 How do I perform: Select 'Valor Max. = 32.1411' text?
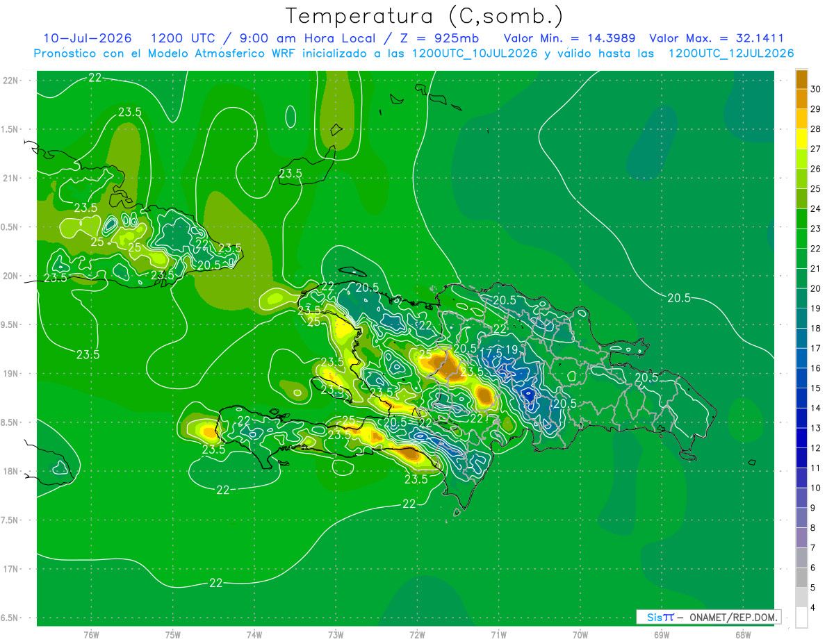(717, 38)
